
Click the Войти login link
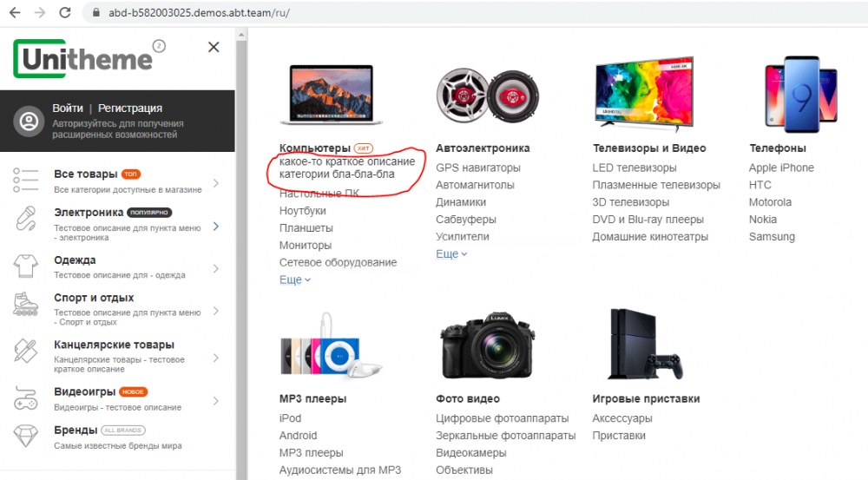[x=68, y=108]
